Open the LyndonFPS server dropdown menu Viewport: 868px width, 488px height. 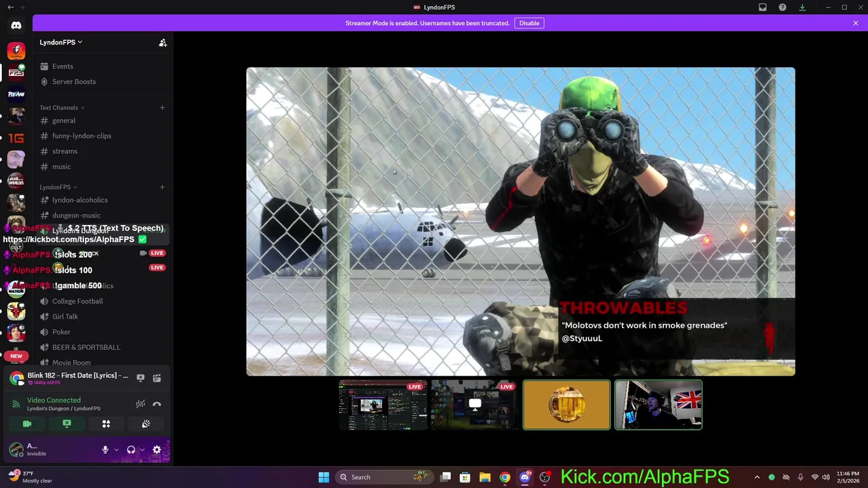61,43
